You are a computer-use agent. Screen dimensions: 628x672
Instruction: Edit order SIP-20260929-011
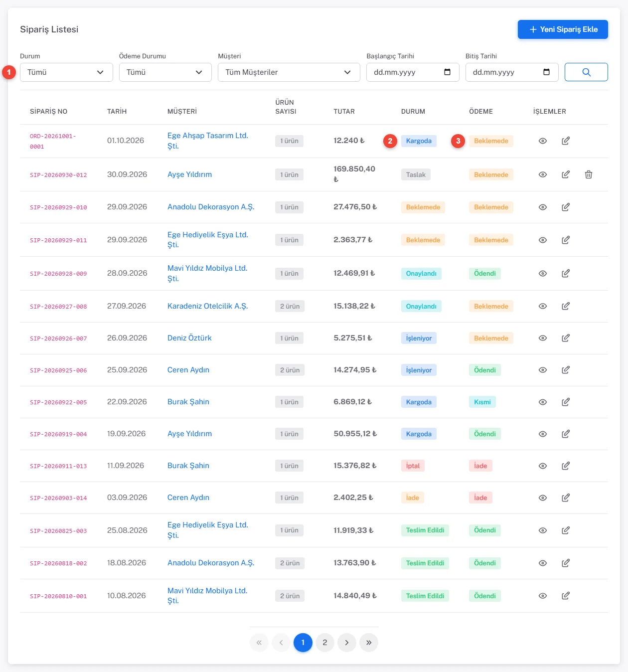click(x=566, y=240)
